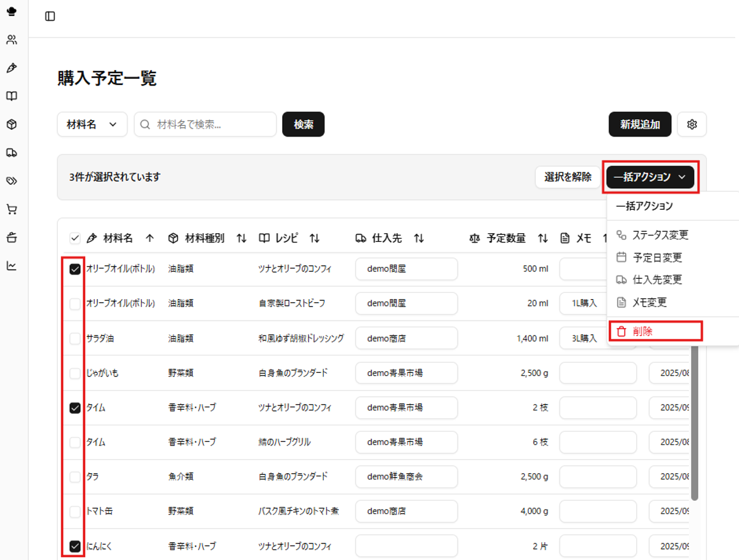The height and width of the screenshot is (560, 739).
Task: Click the sort arrows beside 仕入先 header
Action: pos(419,238)
